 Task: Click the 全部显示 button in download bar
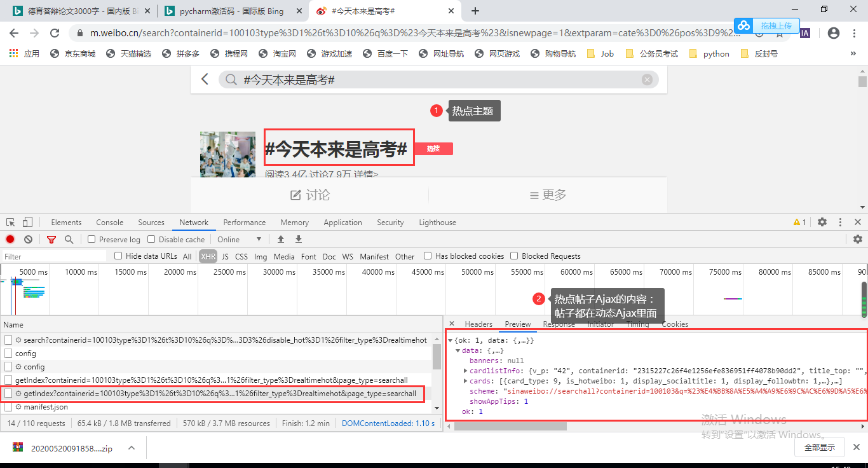point(819,447)
